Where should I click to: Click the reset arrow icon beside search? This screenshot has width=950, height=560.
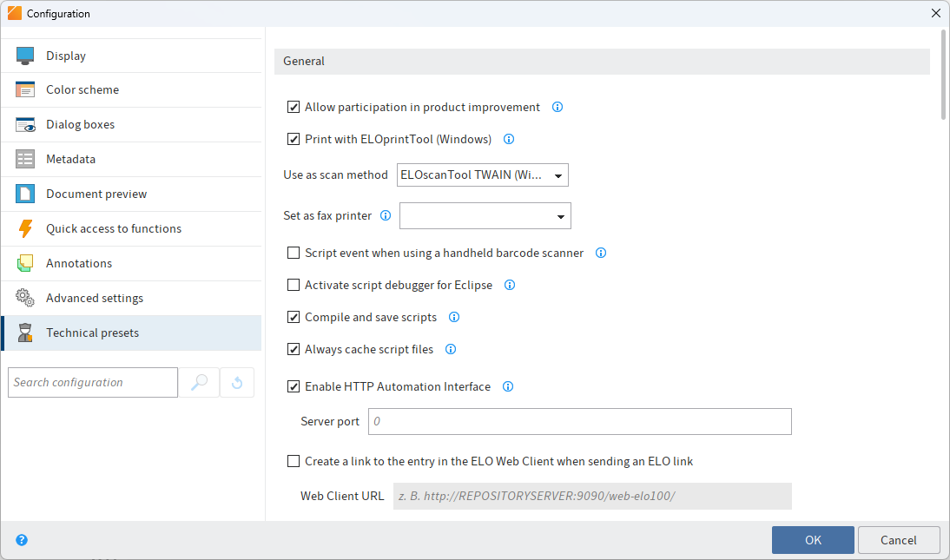click(x=236, y=382)
